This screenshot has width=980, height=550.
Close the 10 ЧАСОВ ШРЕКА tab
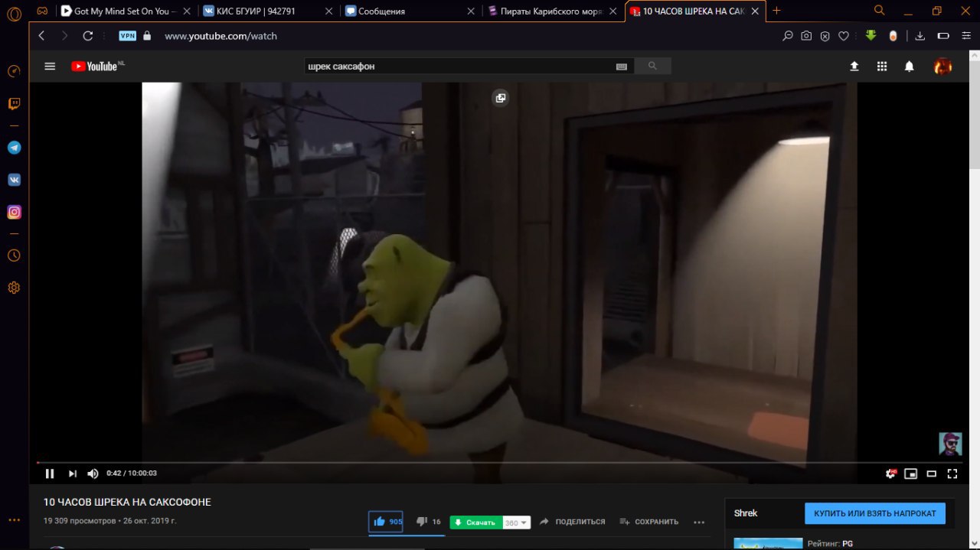[x=756, y=11]
